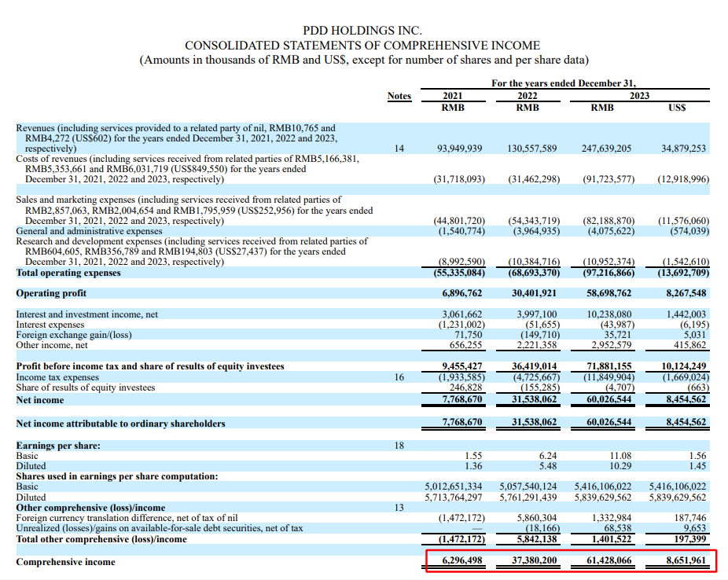The height and width of the screenshot is (580, 728).
Task: Select equity investees 2021 value 246,828
Action: tap(465, 387)
